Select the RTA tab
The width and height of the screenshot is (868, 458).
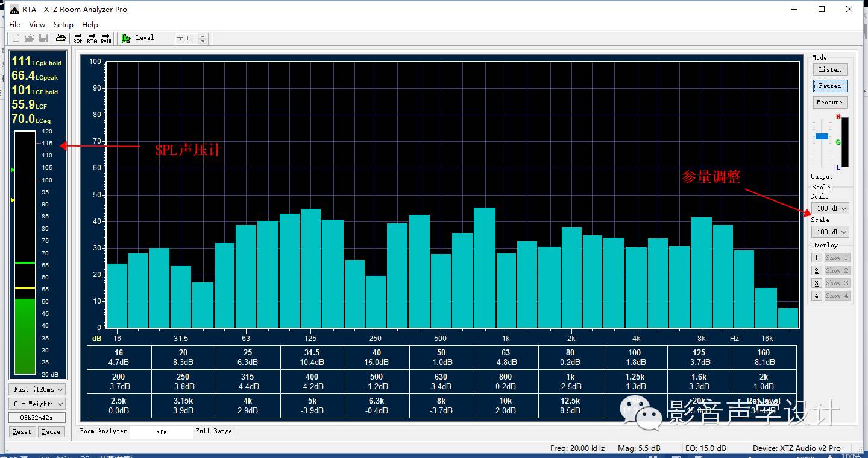click(x=162, y=432)
